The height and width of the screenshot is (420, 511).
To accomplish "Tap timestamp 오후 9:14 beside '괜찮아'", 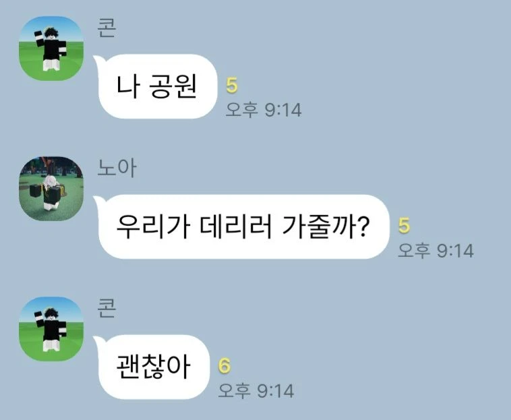I will [x=256, y=390].
